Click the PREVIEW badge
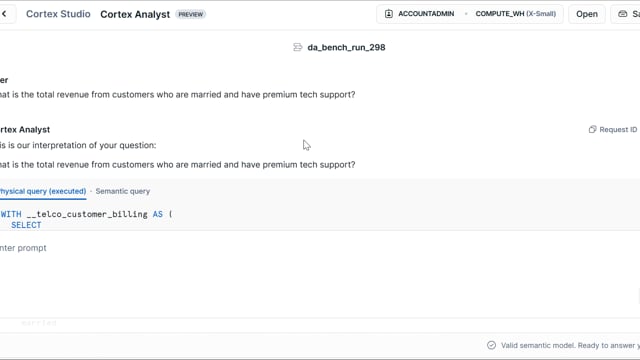This screenshot has height=360, width=640. (x=191, y=14)
